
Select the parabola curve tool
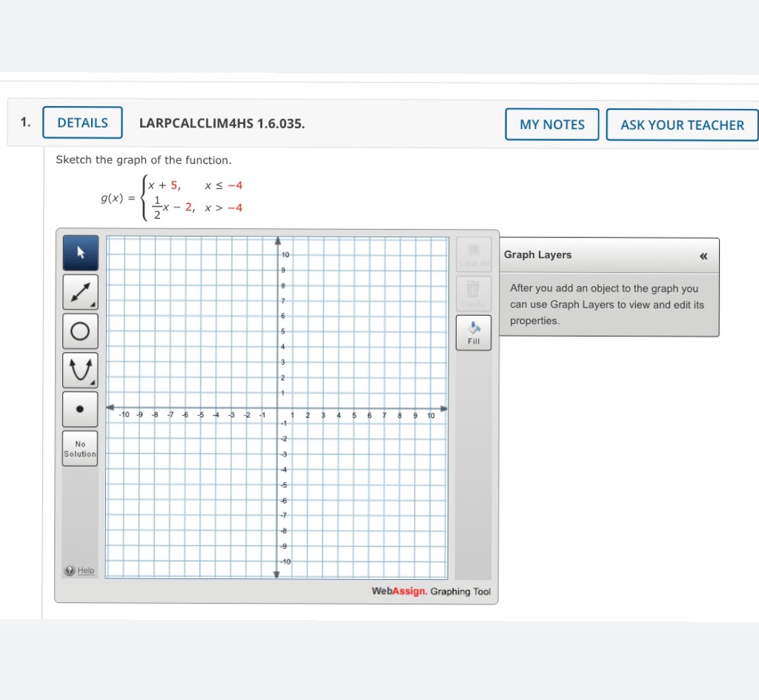pos(80,370)
